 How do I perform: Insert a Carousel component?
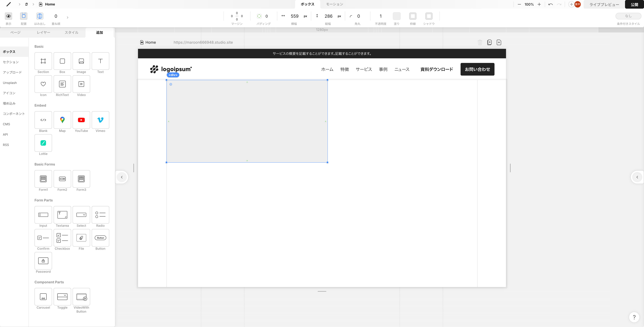(x=43, y=297)
